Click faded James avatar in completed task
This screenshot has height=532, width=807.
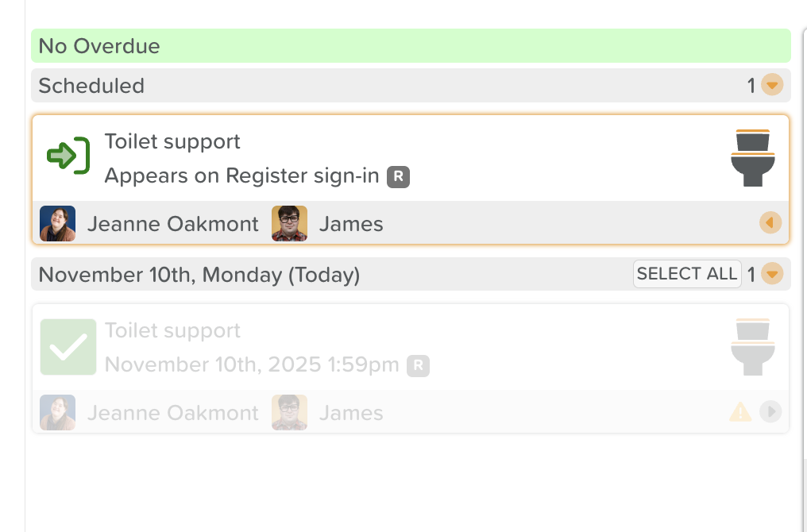[x=289, y=413]
